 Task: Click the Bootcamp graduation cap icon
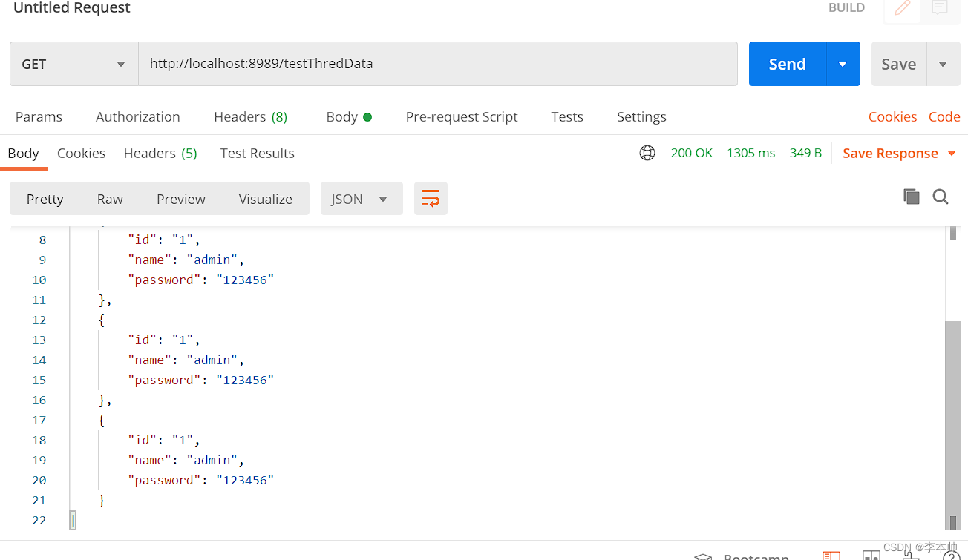click(x=703, y=556)
